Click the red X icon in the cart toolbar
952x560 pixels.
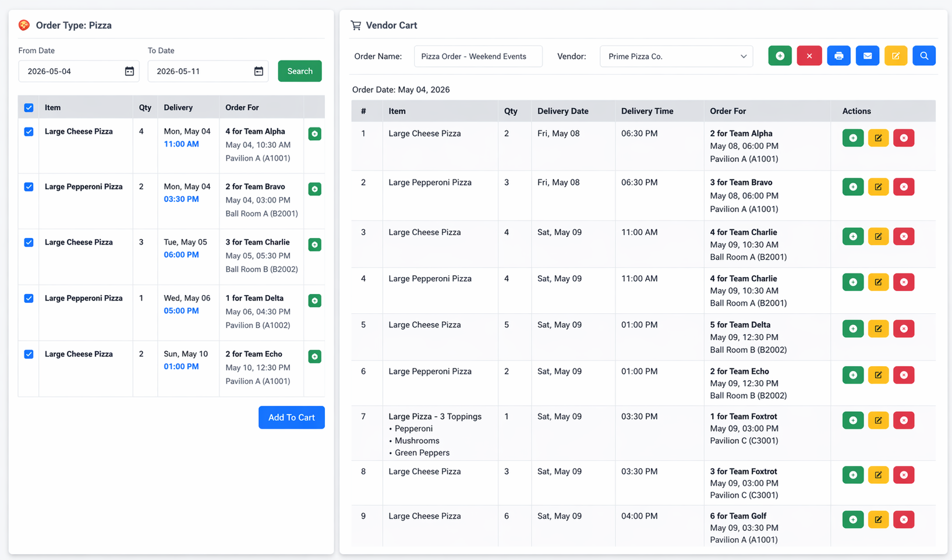[x=809, y=55]
